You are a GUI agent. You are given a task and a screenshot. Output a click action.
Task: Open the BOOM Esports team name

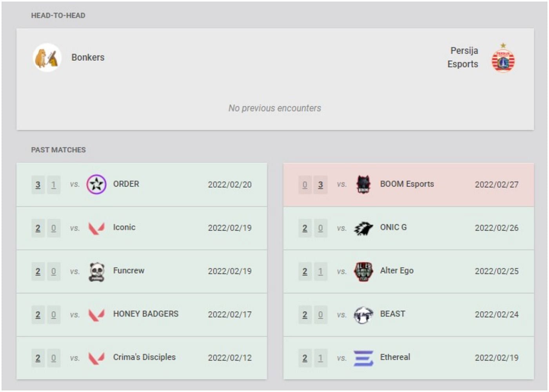407,184
